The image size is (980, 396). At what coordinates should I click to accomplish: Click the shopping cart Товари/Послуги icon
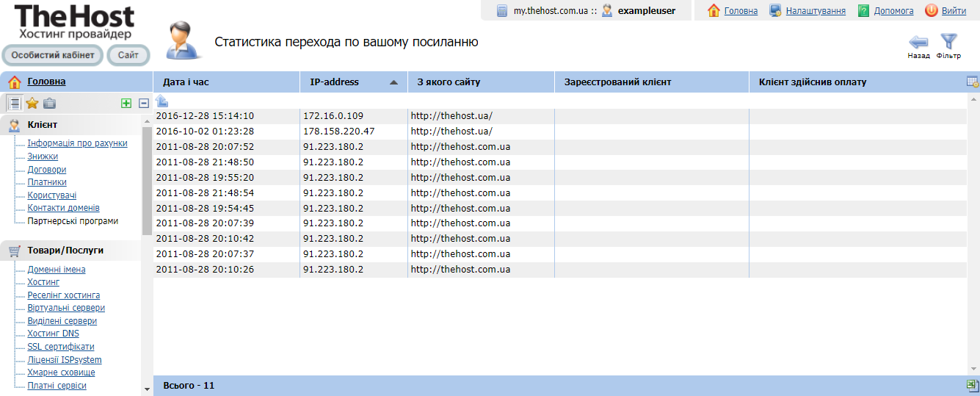coord(15,251)
